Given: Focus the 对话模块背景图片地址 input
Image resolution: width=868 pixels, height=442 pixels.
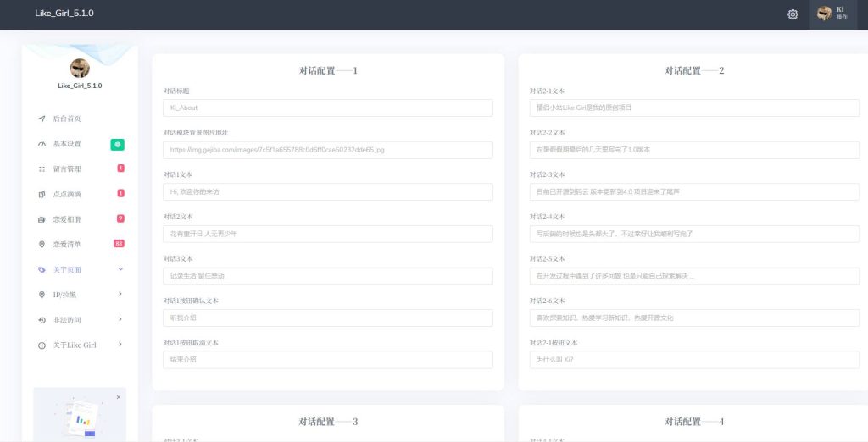Looking at the screenshot, I should coord(328,150).
